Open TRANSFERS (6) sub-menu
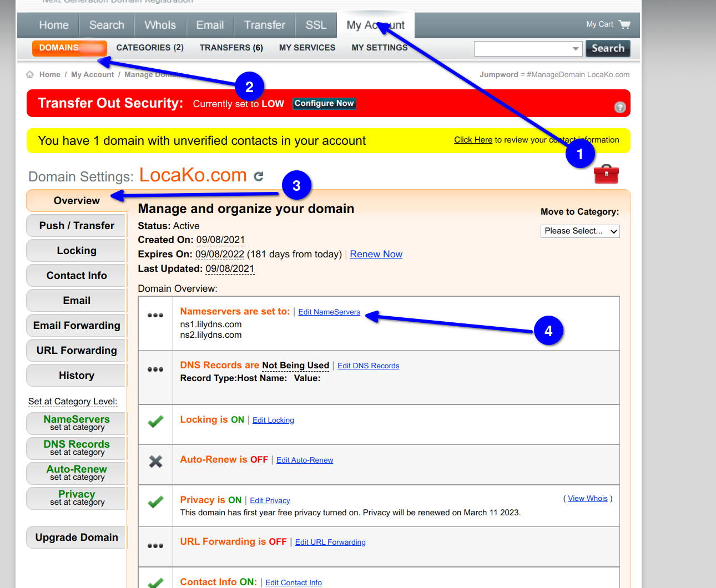The image size is (716, 588). (x=231, y=48)
